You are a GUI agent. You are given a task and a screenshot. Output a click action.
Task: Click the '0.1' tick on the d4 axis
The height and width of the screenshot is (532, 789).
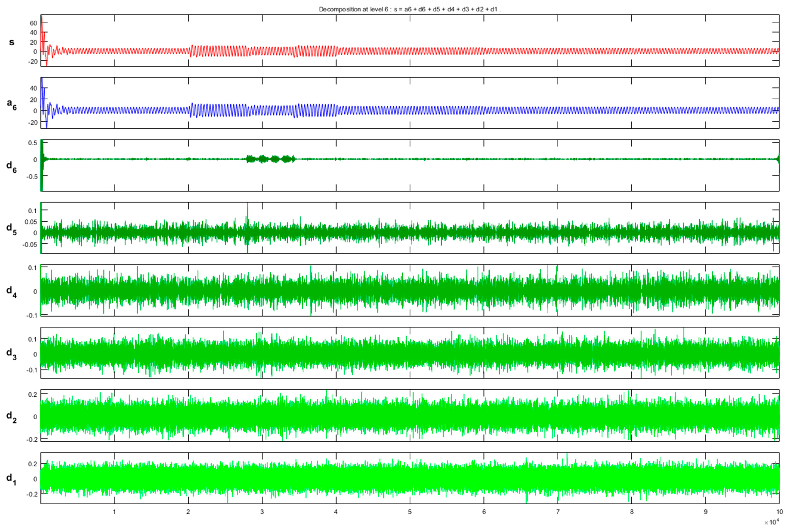33,268
